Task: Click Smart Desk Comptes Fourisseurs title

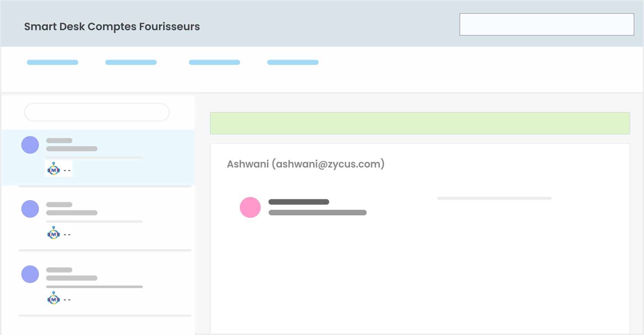Action: point(112,27)
